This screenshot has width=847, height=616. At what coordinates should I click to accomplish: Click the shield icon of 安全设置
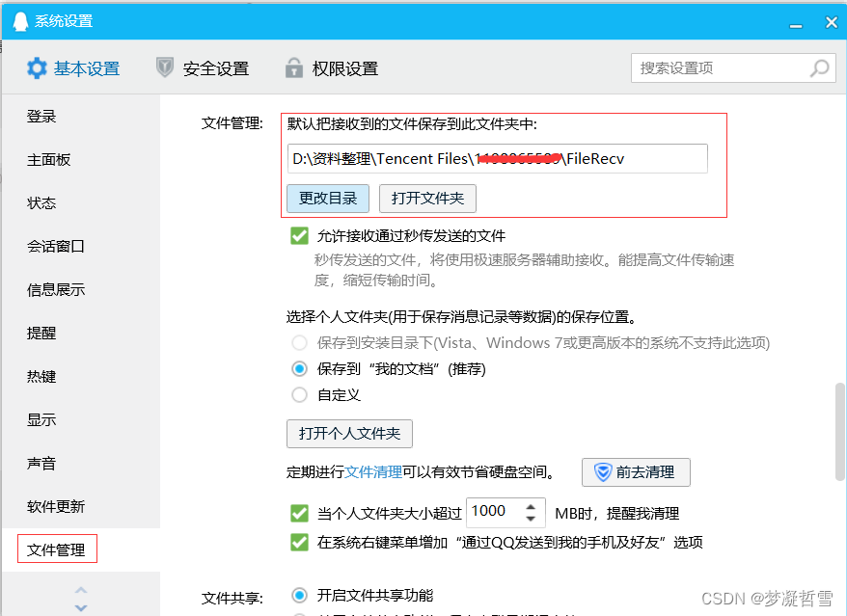(x=165, y=68)
